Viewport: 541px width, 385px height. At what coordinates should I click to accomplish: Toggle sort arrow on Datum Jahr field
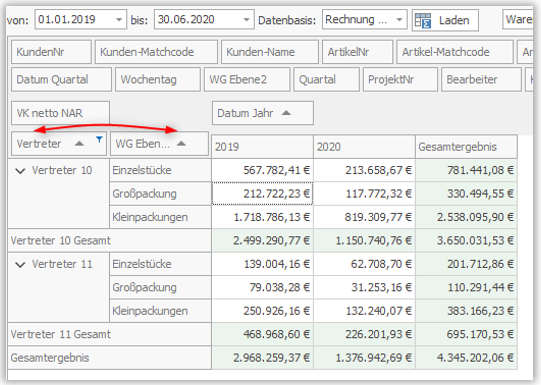(x=286, y=113)
